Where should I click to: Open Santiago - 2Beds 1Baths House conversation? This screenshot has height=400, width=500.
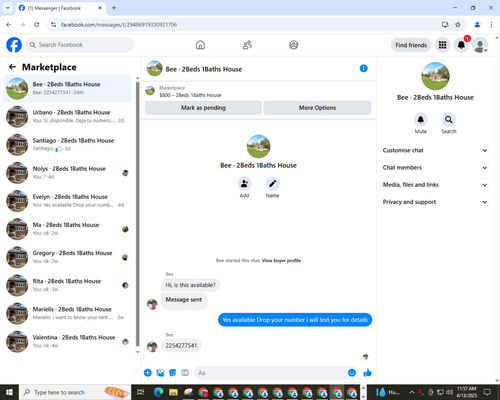click(x=67, y=145)
